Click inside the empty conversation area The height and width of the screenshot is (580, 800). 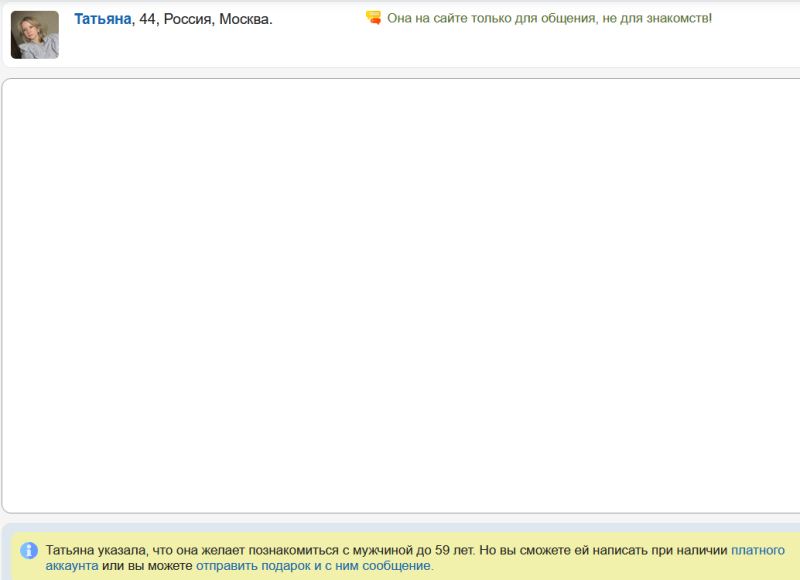pos(400,295)
